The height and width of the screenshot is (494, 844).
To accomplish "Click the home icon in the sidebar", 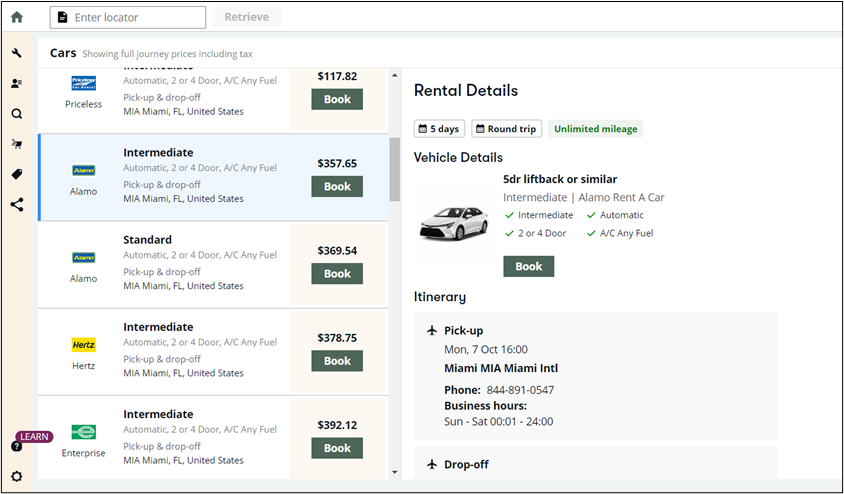I will point(16,17).
